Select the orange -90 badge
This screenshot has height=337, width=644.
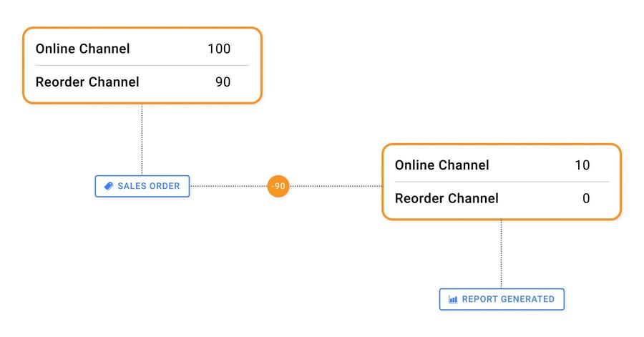(278, 186)
